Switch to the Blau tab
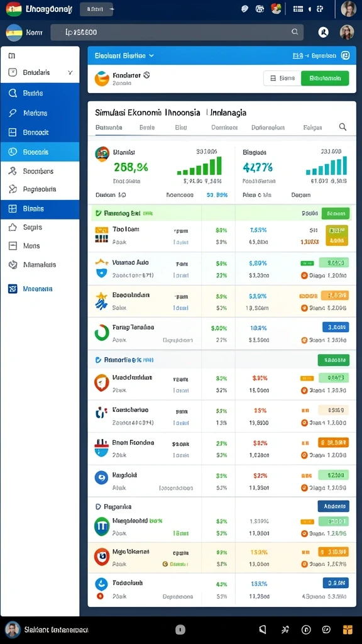Image resolution: width=362 pixels, height=644 pixels. (x=181, y=127)
